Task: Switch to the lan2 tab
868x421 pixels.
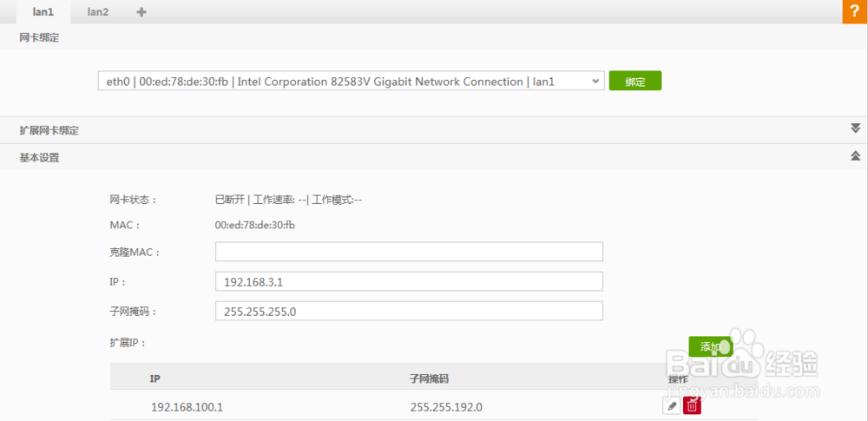Action: (97, 12)
